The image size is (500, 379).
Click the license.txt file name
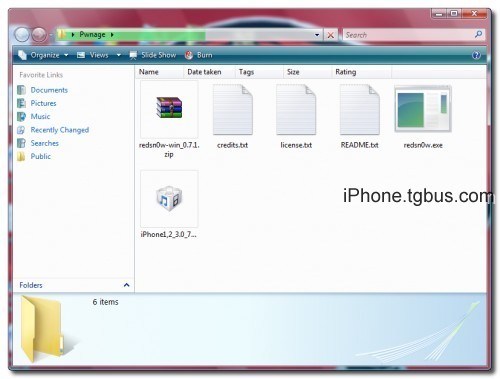point(296,145)
